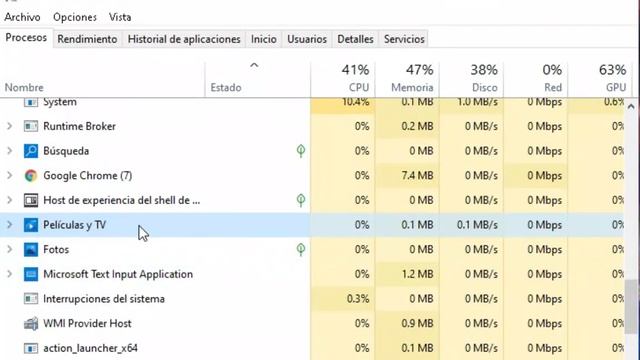The width and height of the screenshot is (640, 360).
Task: Open the Vista menu
Action: (120, 17)
